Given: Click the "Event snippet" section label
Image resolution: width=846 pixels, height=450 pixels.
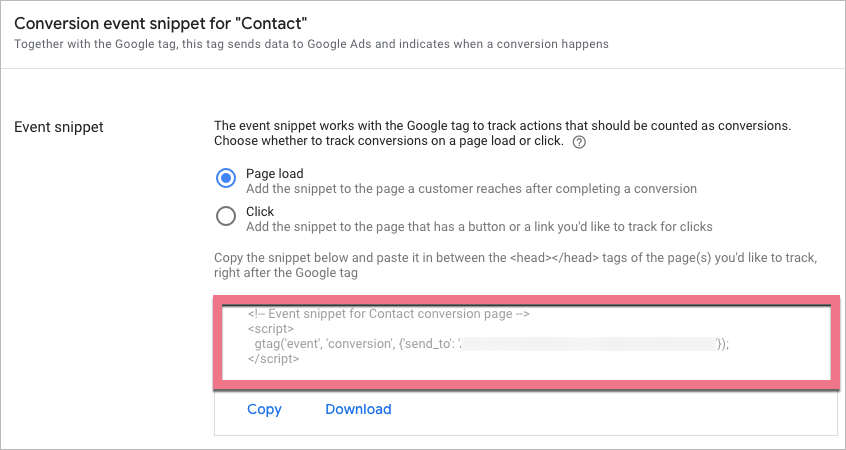Looking at the screenshot, I should tap(58, 126).
